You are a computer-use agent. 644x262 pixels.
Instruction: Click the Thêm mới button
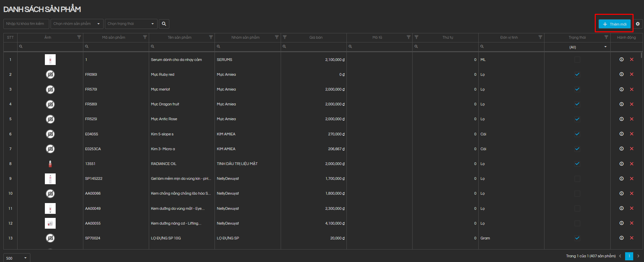pos(614,24)
